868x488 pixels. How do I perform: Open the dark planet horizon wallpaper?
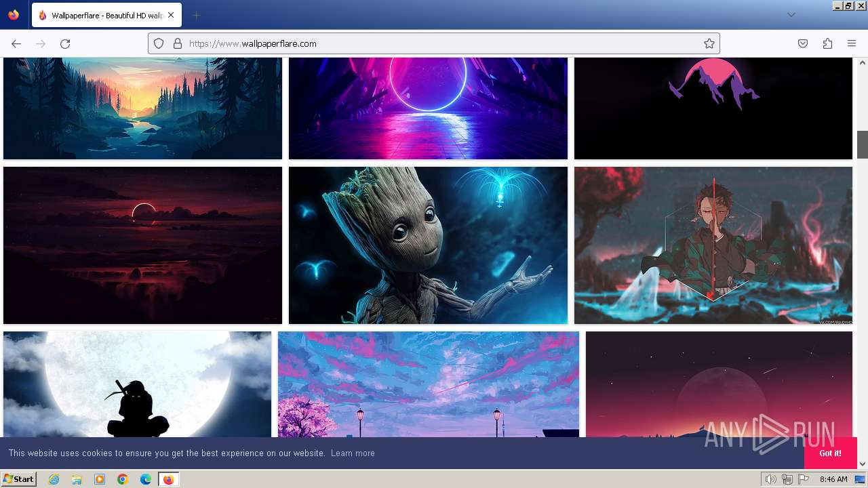click(x=719, y=384)
